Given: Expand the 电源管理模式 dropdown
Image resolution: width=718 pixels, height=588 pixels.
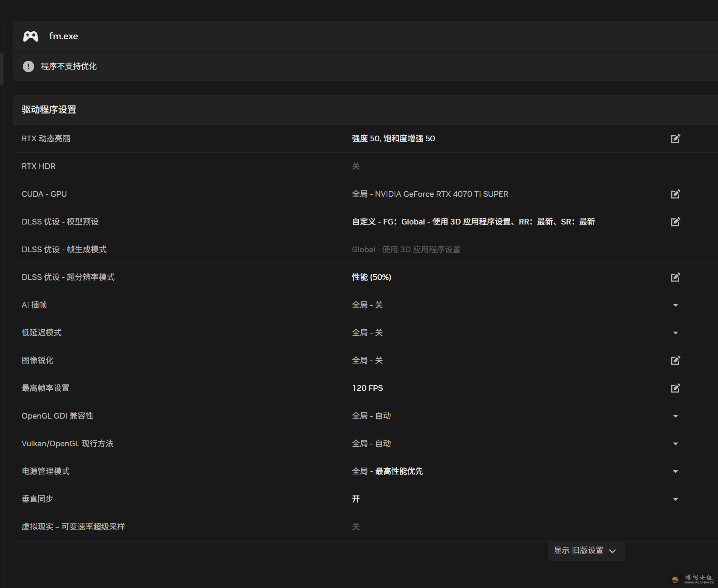Looking at the screenshot, I should click(675, 471).
